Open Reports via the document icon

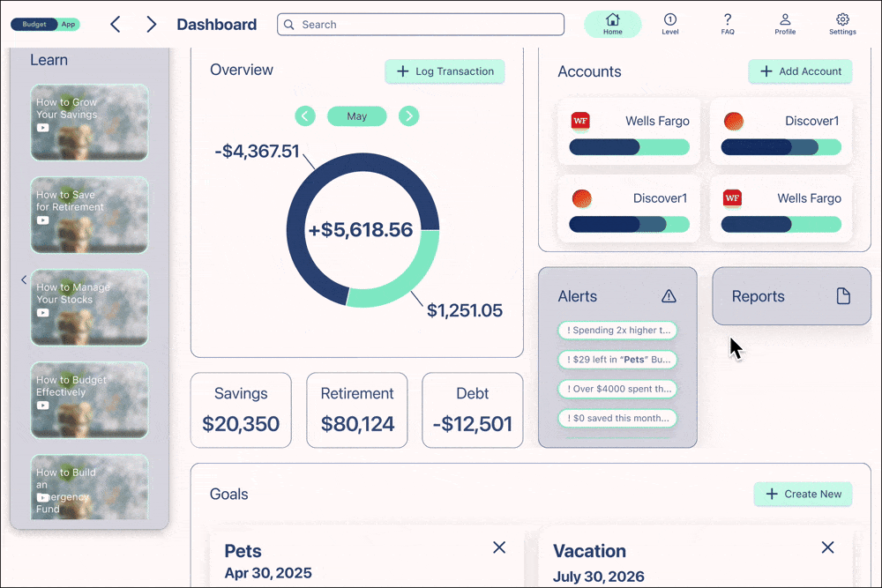pos(844,296)
